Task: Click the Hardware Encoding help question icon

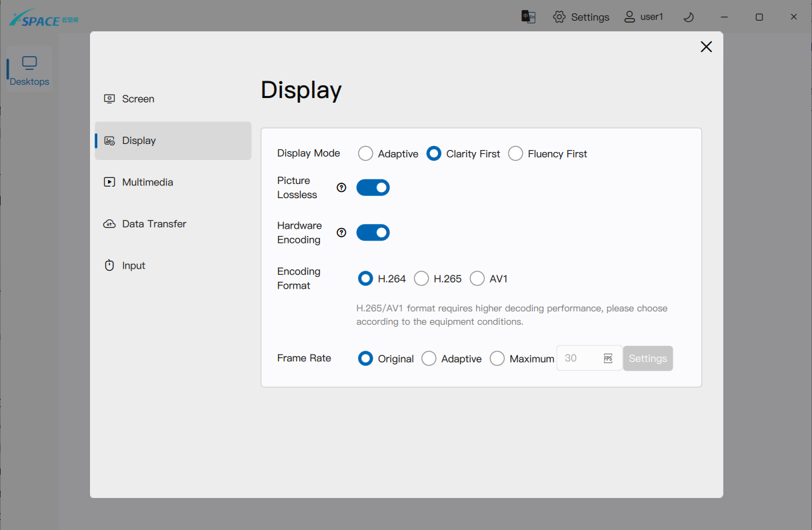Action: (x=341, y=233)
